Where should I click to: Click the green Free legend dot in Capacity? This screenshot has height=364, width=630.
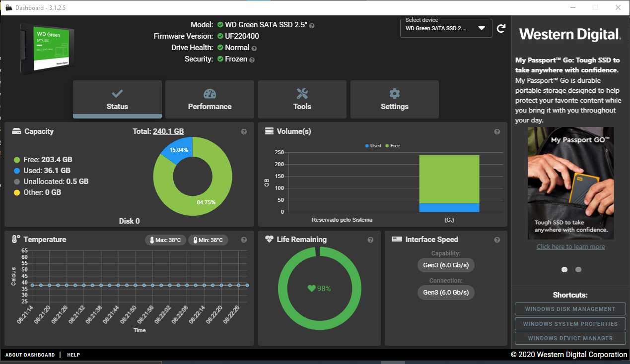pyautogui.click(x=17, y=160)
